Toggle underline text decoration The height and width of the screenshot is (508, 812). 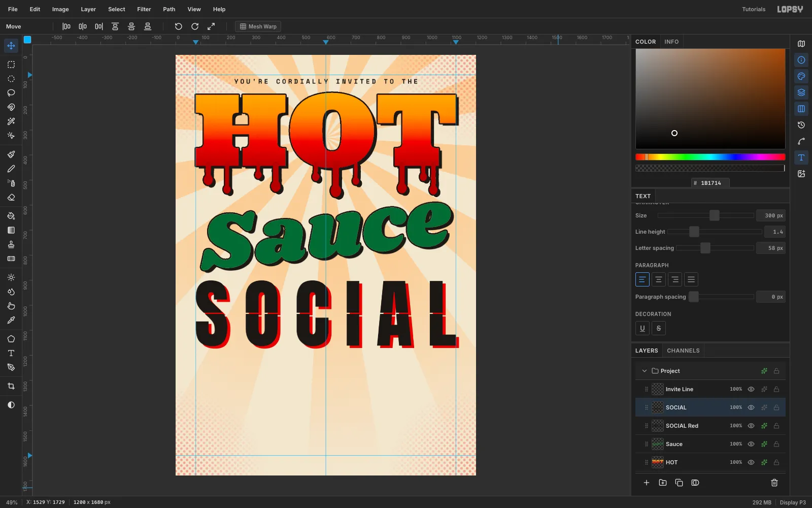(x=642, y=328)
